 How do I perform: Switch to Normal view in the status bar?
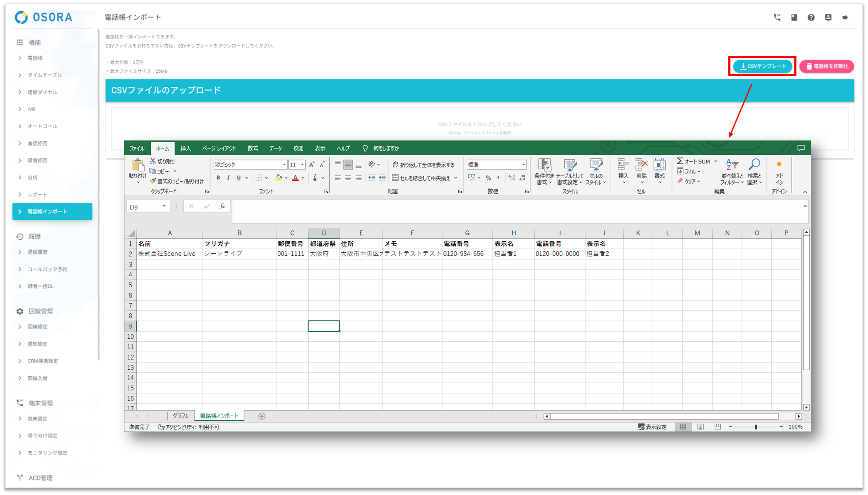[x=683, y=427]
